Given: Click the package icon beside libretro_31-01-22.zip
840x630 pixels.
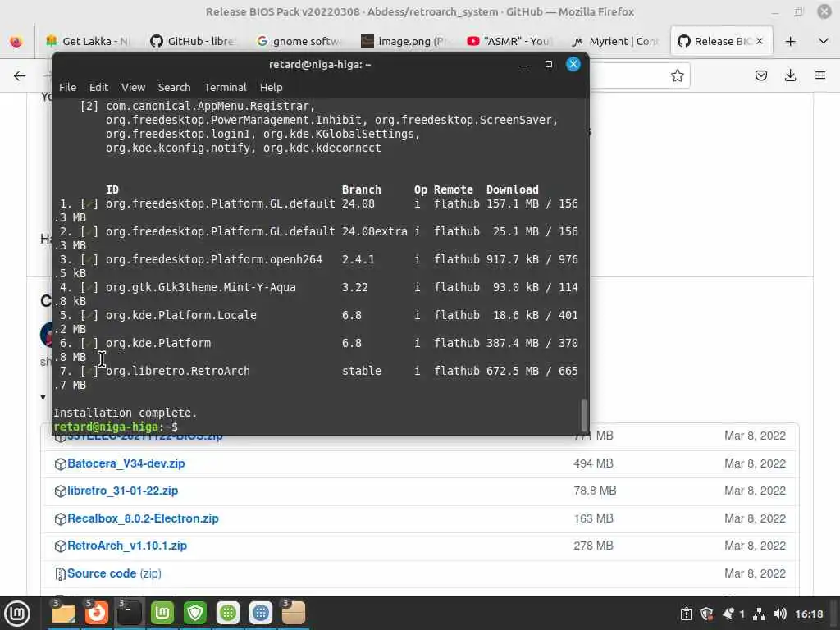Looking at the screenshot, I should [x=60, y=491].
